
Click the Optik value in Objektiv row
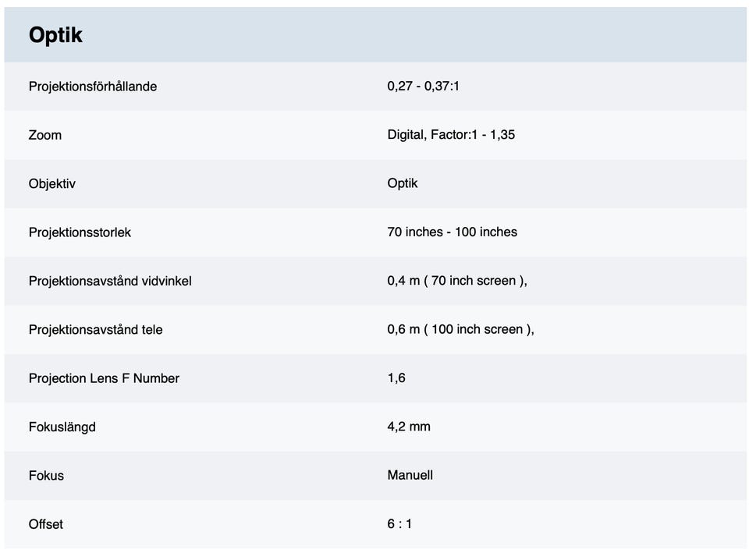pyautogui.click(x=402, y=183)
